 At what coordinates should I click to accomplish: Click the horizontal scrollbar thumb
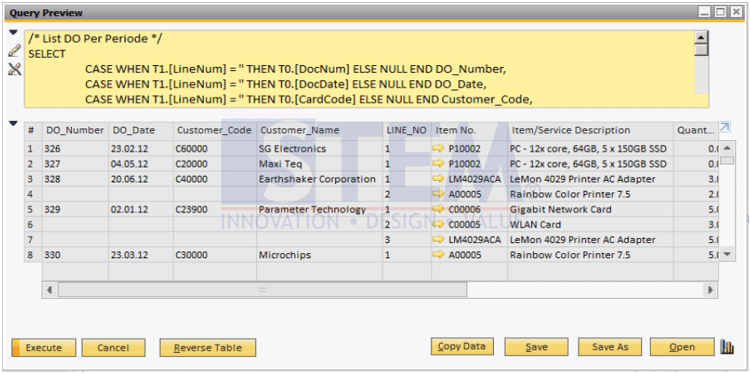pos(262,289)
